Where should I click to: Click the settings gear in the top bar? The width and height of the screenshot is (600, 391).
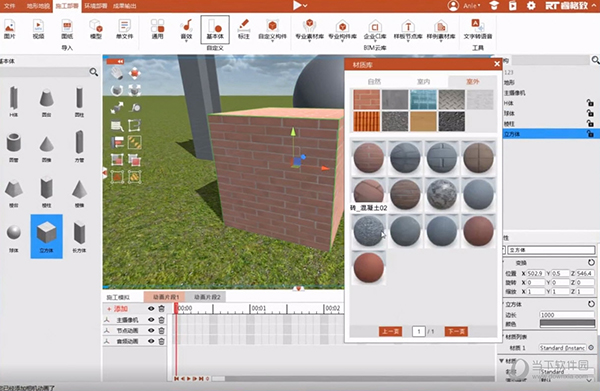click(x=531, y=6)
